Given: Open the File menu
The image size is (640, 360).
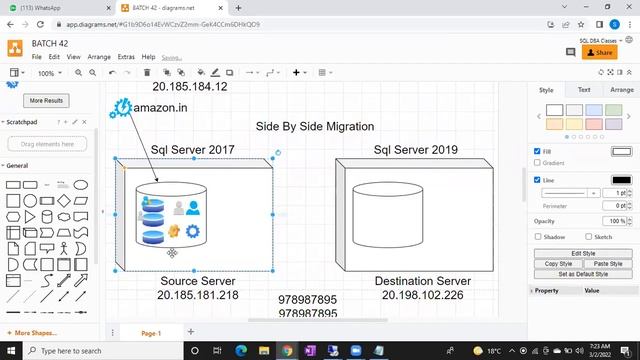Looking at the screenshot, I should 37,57.
